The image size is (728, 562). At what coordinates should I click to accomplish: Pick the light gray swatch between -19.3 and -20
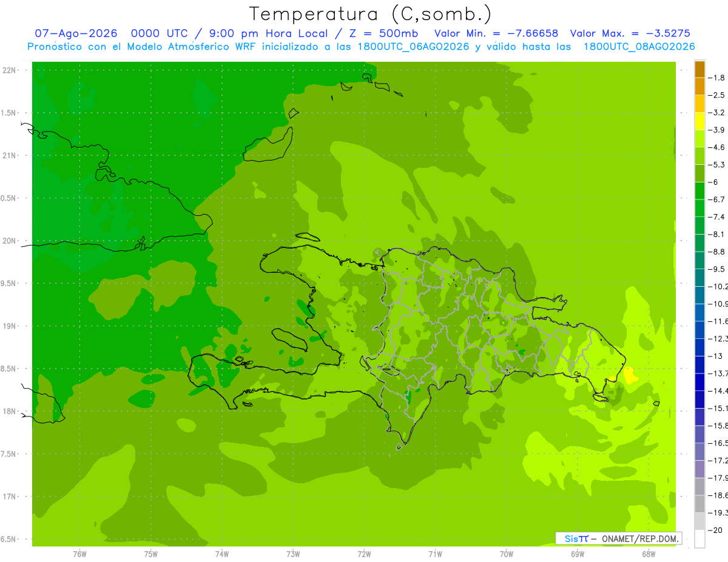699,521
